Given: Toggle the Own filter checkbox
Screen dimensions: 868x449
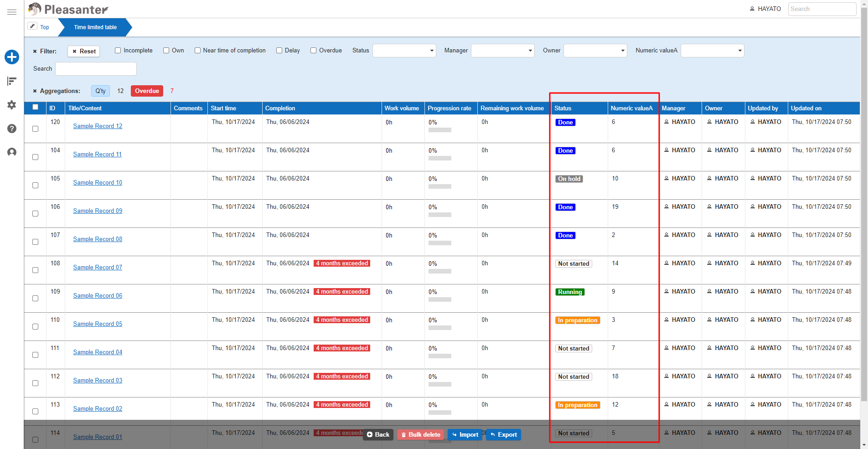Looking at the screenshot, I should point(166,51).
